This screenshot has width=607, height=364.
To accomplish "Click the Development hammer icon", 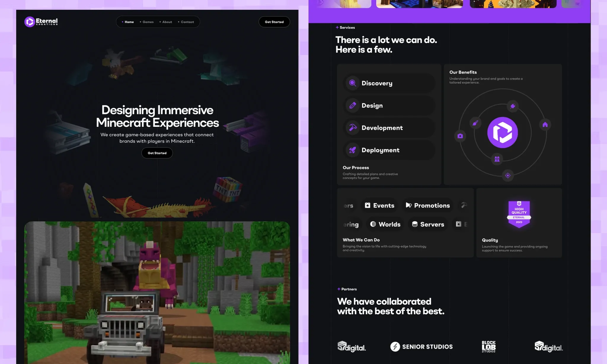I will (352, 128).
